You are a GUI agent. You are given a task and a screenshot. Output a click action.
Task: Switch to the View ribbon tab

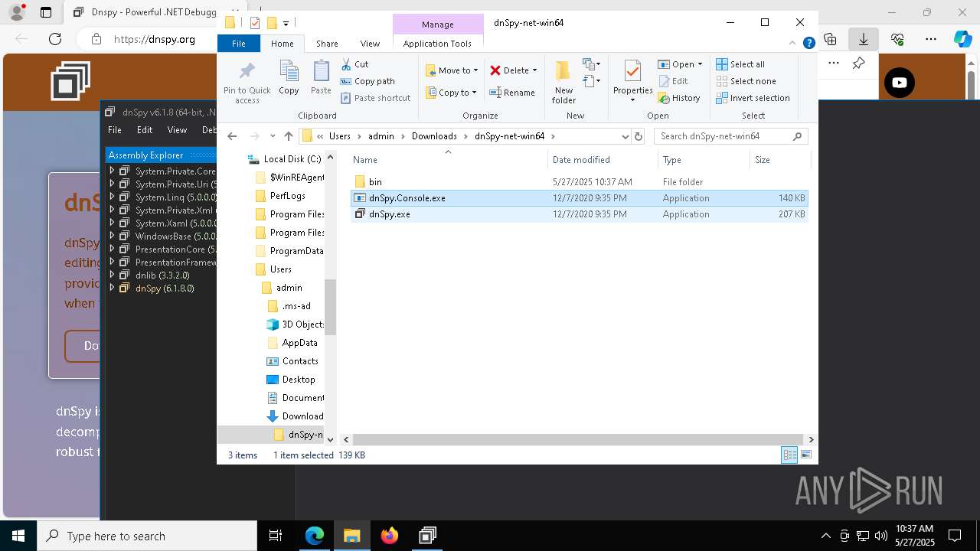[370, 44]
